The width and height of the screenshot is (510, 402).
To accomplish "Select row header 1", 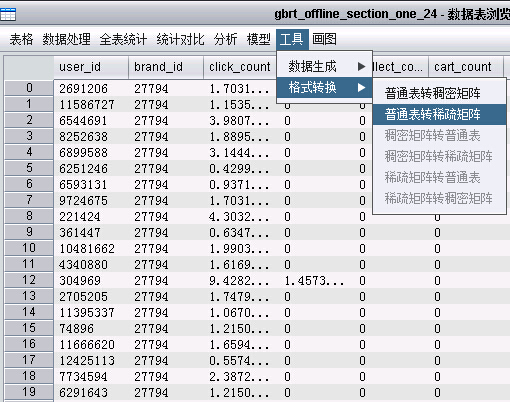I will pyautogui.click(x=29, y=104).
